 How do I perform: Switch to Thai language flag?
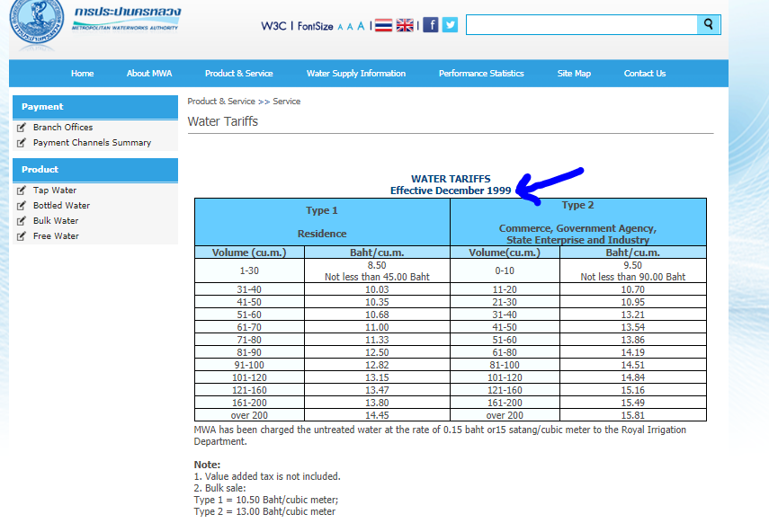coord(383,25)
